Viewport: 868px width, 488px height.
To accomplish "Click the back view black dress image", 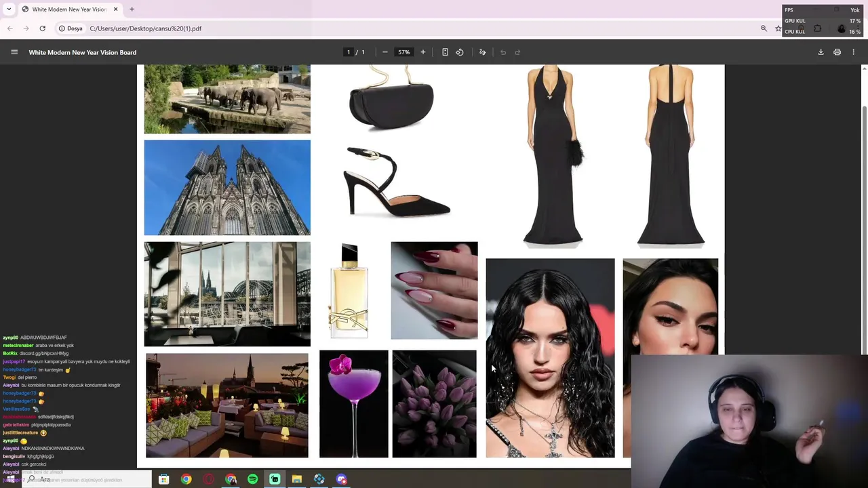I will [671, 156].
